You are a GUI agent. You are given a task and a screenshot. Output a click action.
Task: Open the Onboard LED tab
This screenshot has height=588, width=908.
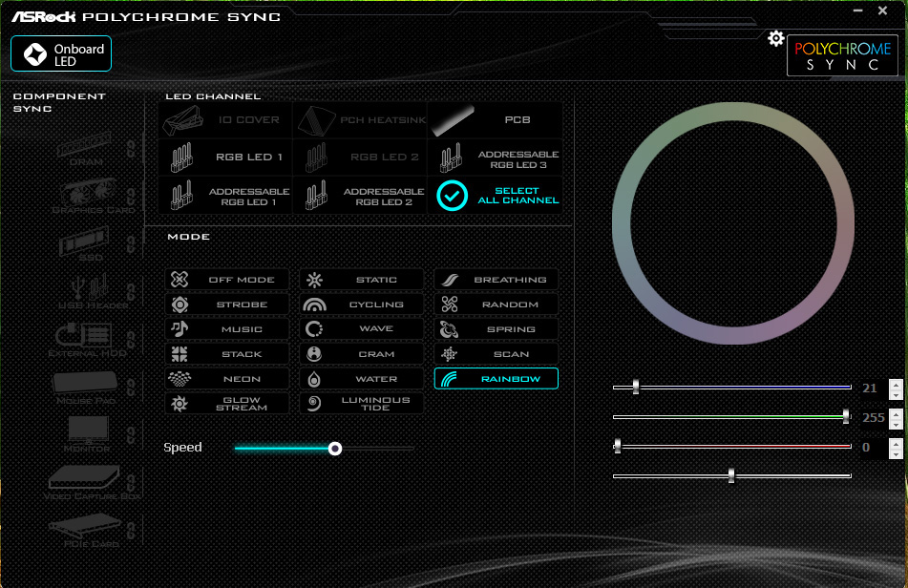(61, 53)
